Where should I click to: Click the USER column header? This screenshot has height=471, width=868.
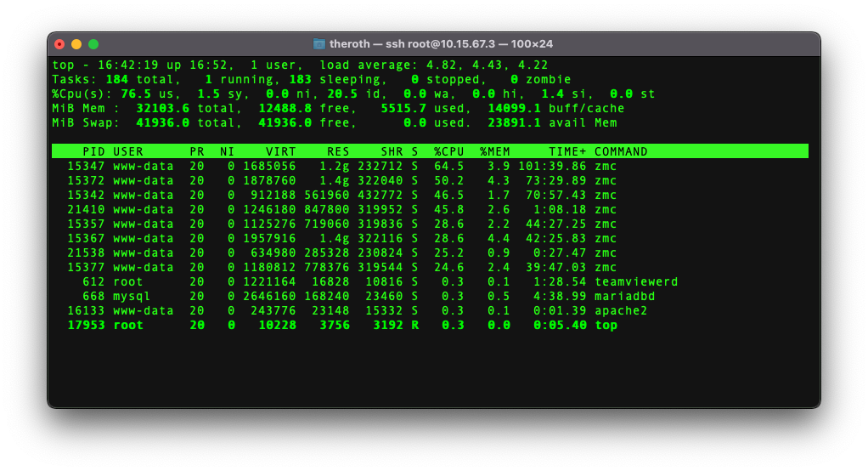[128, 151]
